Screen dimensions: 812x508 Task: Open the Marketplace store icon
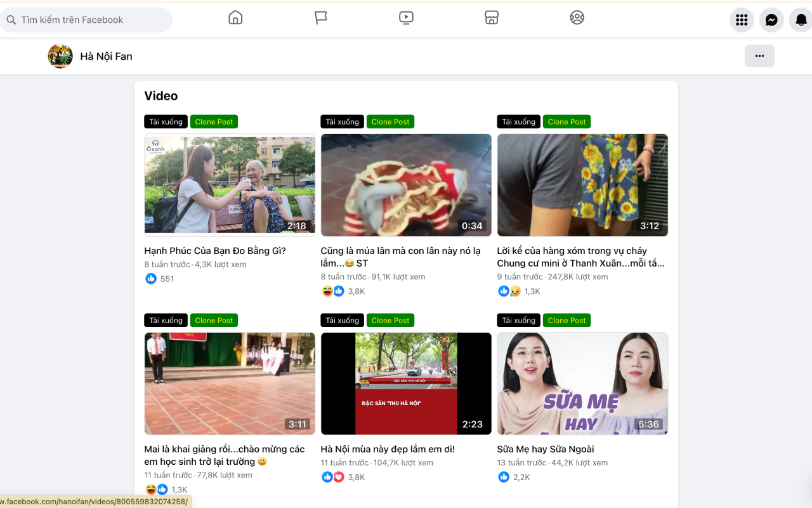coord(492,18)
